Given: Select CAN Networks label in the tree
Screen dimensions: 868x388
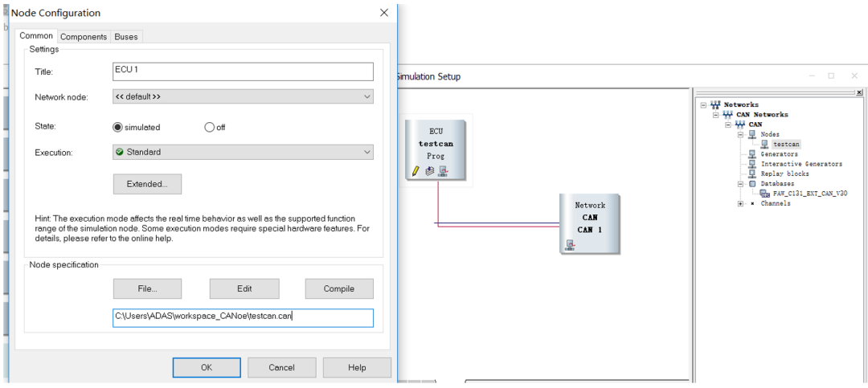Looking at the screenshot, I should pyautogui.click(x=762, y=115).
